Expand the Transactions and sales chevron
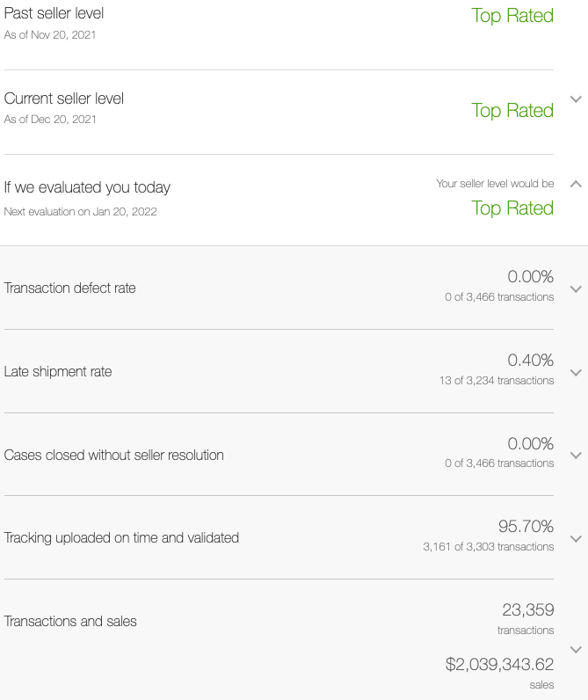Viewport: 588px width, 700px height. [x=576, y=650]
